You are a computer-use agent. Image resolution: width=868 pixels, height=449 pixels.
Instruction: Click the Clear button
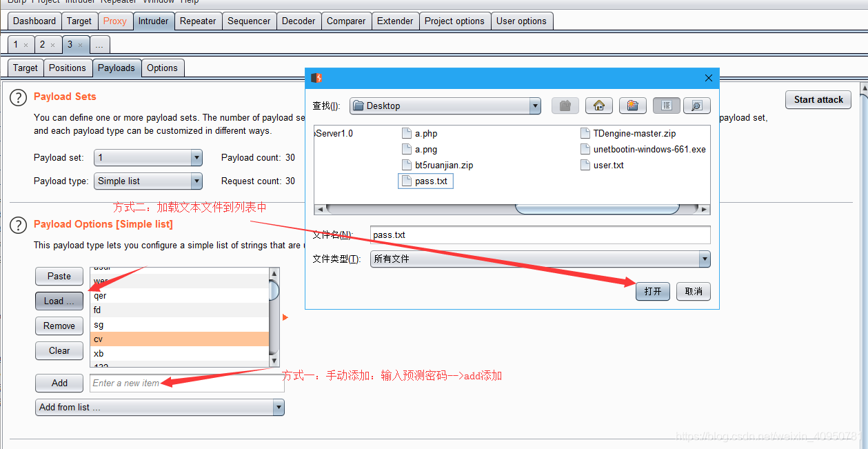pyautogui.click(x=59, y=350)
